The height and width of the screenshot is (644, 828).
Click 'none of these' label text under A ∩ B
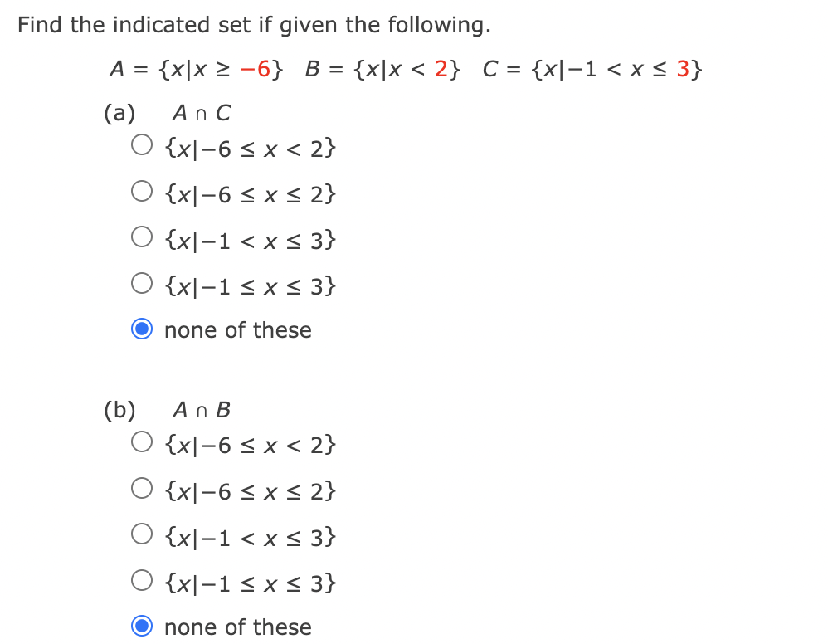pos(237,627)
